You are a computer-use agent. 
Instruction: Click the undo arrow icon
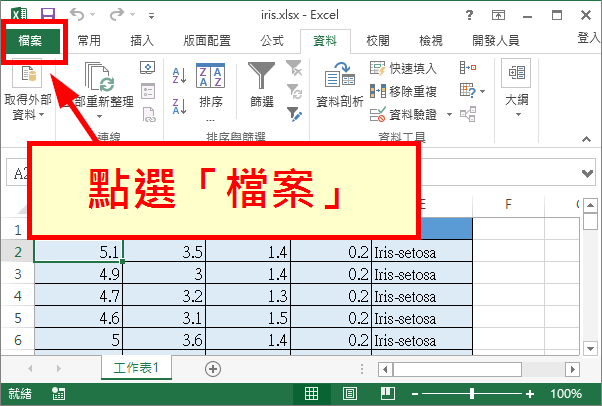pyautogui.click(x=77, y=15)
